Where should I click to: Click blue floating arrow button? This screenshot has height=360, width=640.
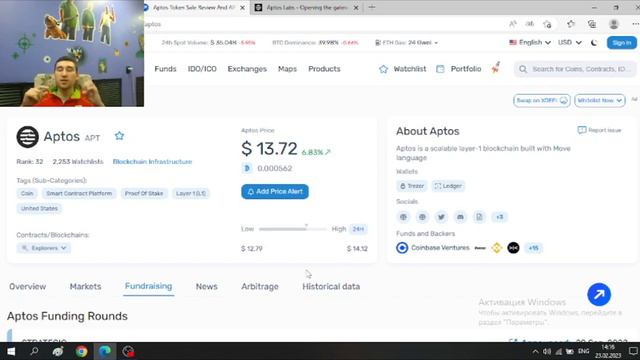[x=599, y=294]
